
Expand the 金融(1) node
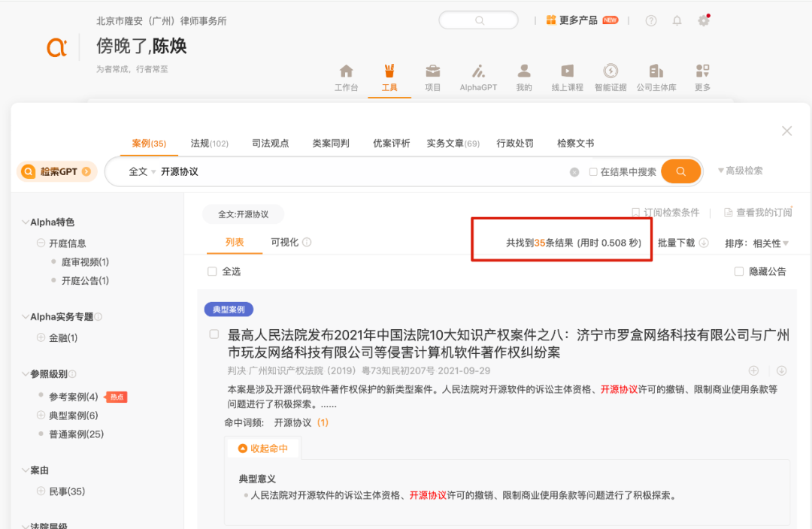click(41, 337)
